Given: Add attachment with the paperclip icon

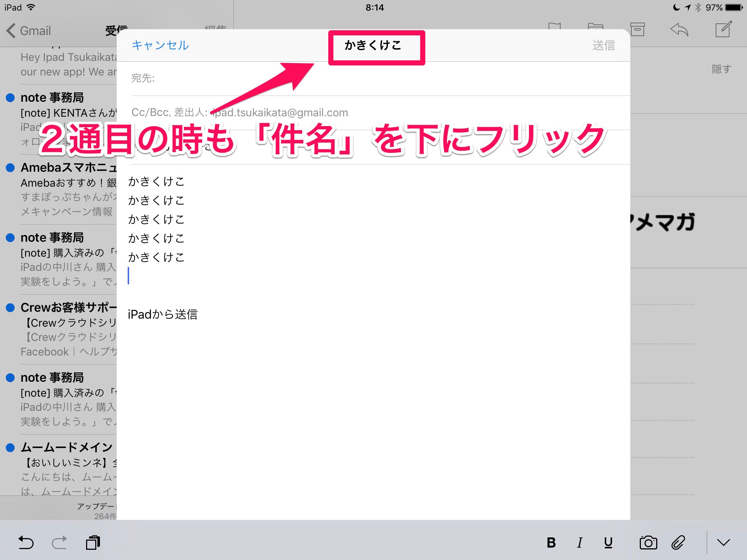Looking at the screenshot, I should tap(678, 543).
